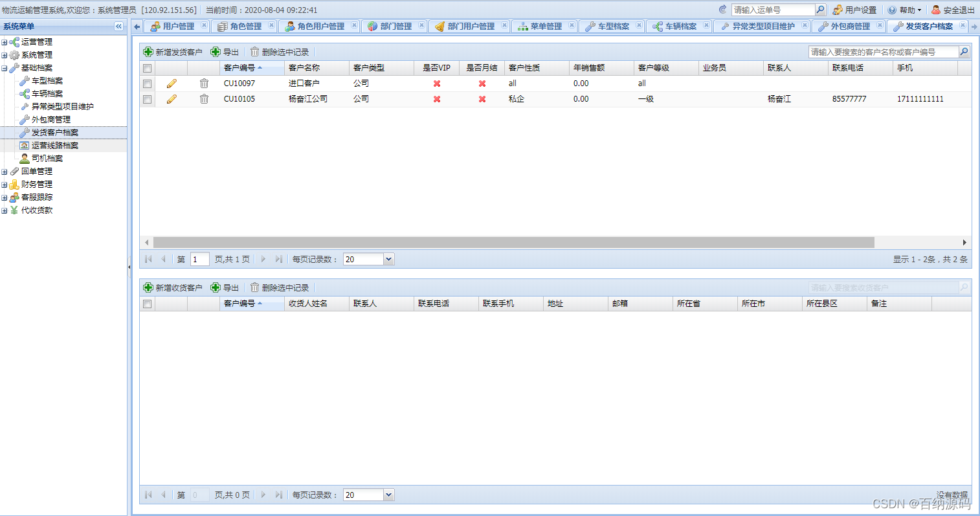
Task: Click the trash icon for CU10097
Action: point(204,84)
